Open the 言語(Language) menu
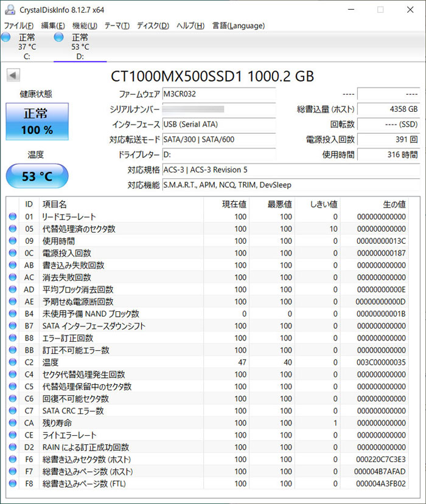 point(239,26)
